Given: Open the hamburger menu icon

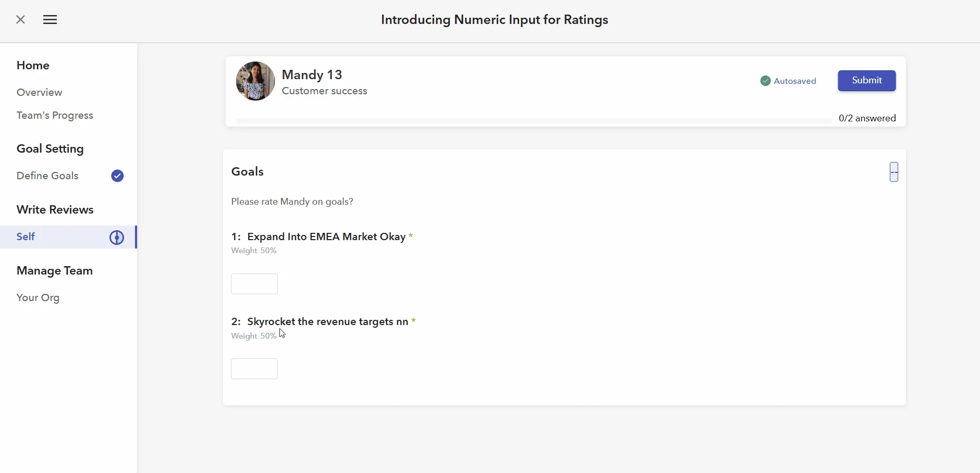Looking at the screenshot, I should (x=50, y=20).
